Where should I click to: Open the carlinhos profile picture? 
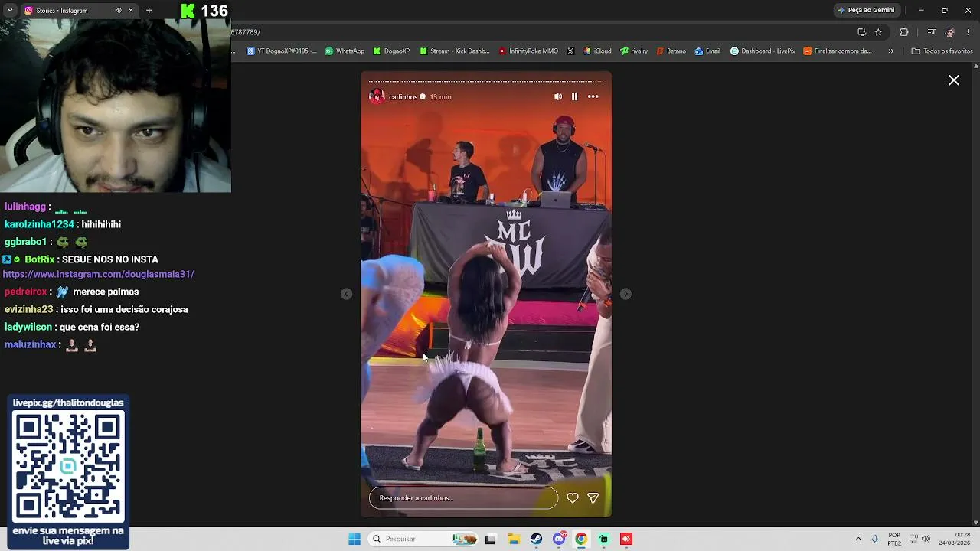click(377, 96)
